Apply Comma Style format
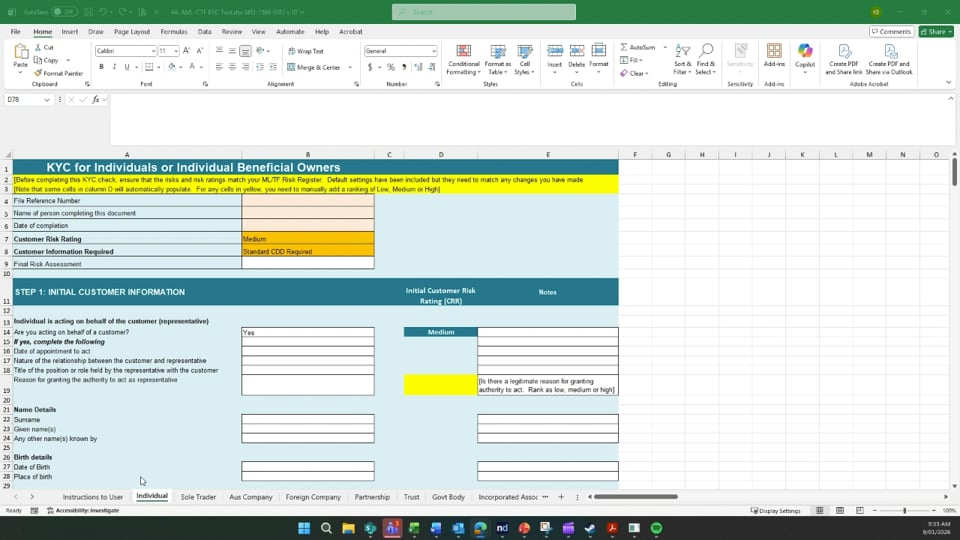The width and height of the screenshot is (960, 540). pos(403,67)
